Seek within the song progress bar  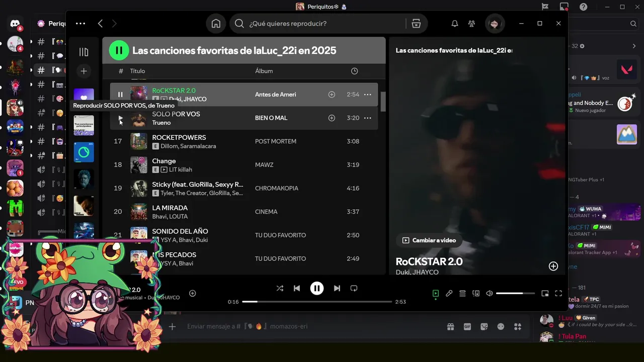click(317, 302)
